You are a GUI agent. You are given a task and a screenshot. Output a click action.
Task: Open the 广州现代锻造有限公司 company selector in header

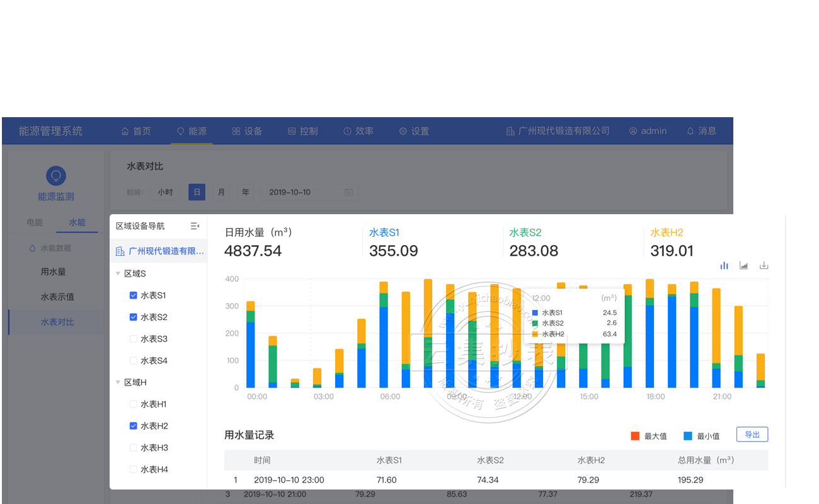tap(558, 131)
